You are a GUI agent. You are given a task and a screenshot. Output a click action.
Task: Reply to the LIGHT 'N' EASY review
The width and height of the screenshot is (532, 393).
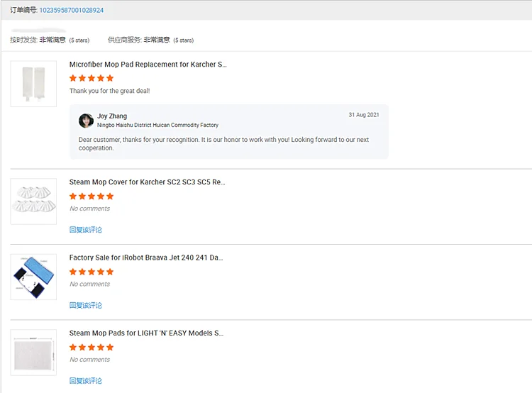pyautogui.click(x=86, y=381)
